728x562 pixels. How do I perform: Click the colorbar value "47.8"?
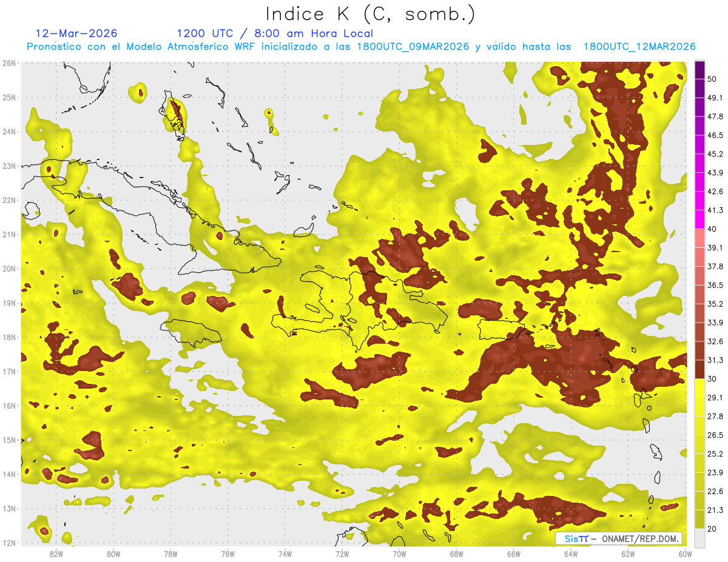click(x=715, y=116)
